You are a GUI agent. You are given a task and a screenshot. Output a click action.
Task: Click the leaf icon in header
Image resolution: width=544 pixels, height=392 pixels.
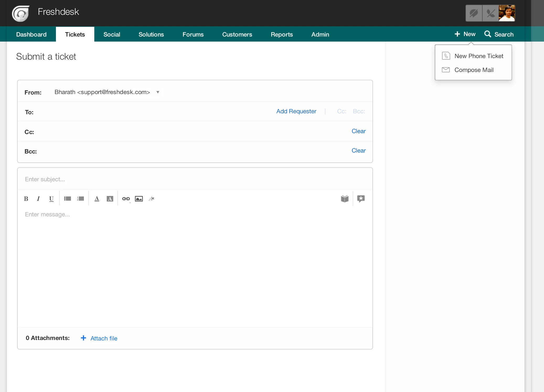point(474,13)
